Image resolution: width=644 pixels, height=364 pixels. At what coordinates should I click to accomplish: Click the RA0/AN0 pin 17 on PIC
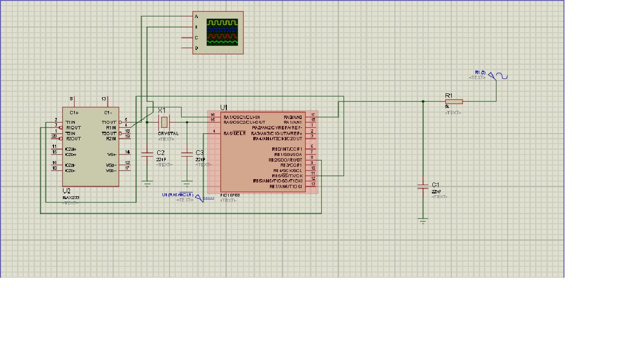point(311,117)
